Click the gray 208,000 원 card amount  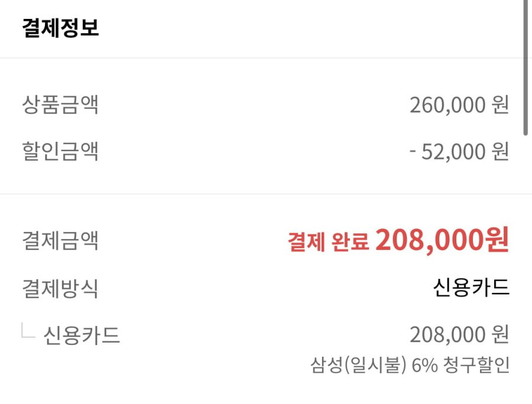click(459, 335)
